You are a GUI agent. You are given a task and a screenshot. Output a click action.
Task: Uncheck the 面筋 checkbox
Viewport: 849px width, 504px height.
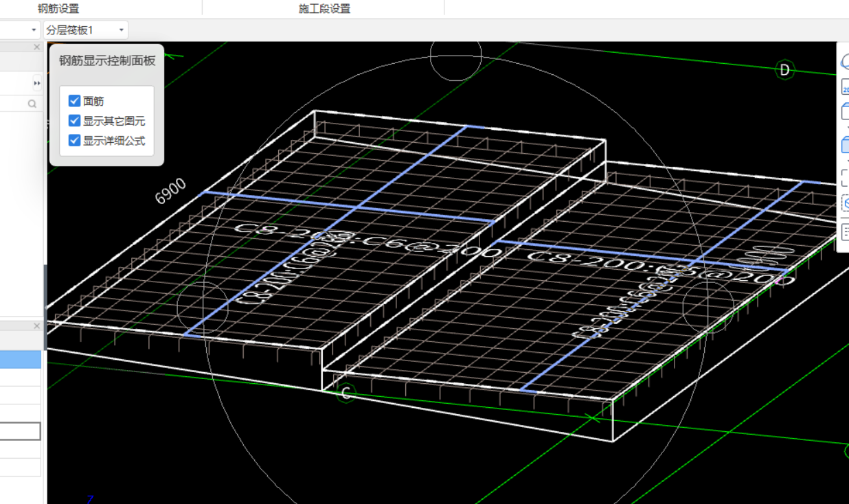75,101
